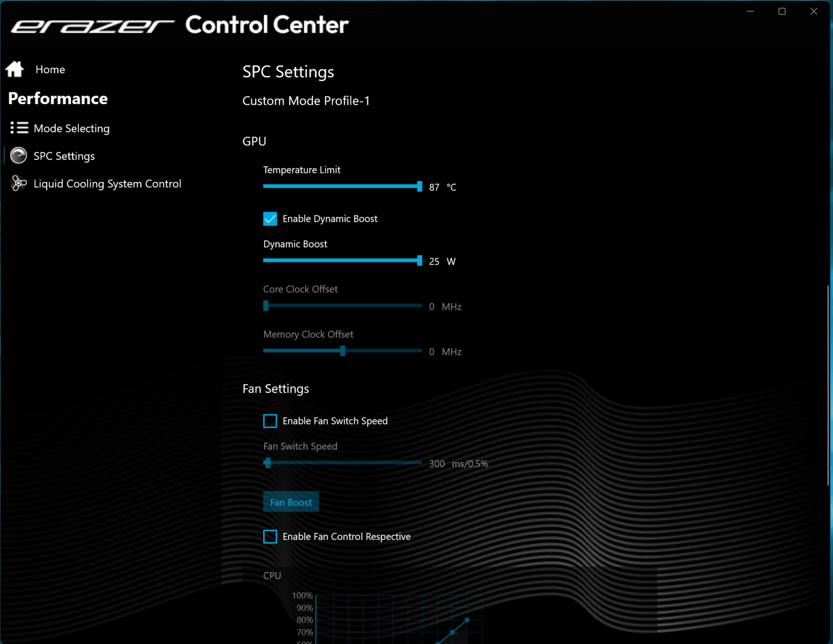Click the 0 MHz Memory Clock Offset value

click(x=445, y=352)
